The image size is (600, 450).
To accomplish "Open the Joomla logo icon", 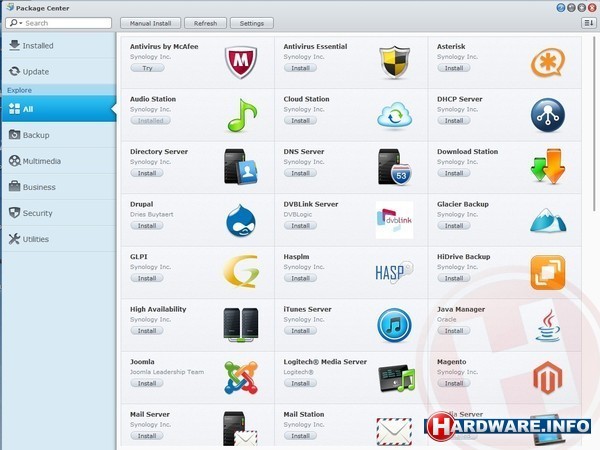I will 241,378.
